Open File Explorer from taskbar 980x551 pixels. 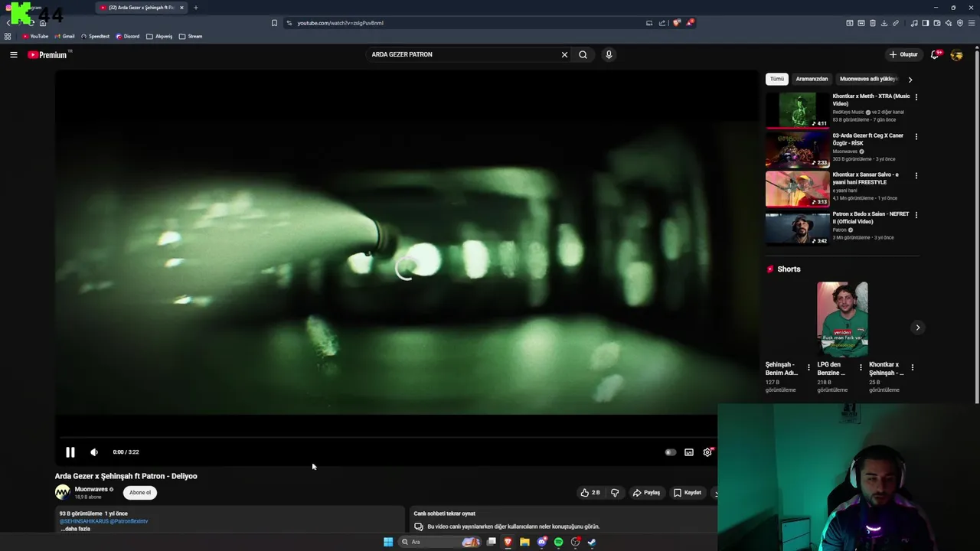[524, 542]
